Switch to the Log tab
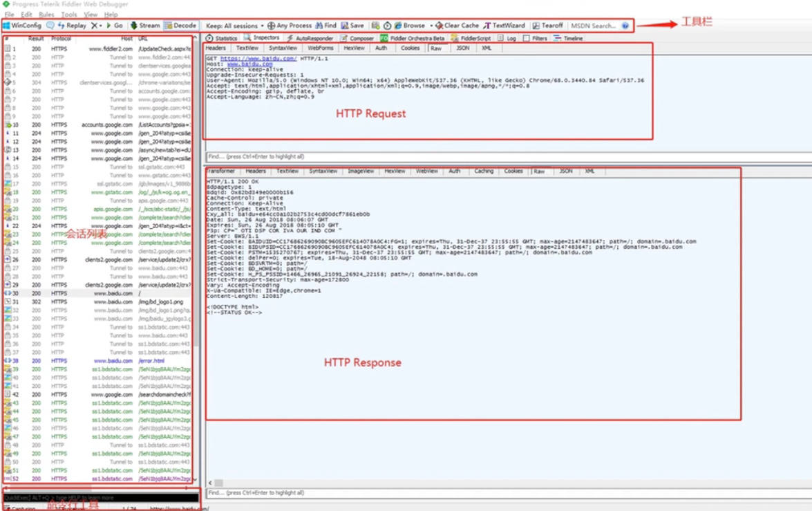 tap(507, 38)
